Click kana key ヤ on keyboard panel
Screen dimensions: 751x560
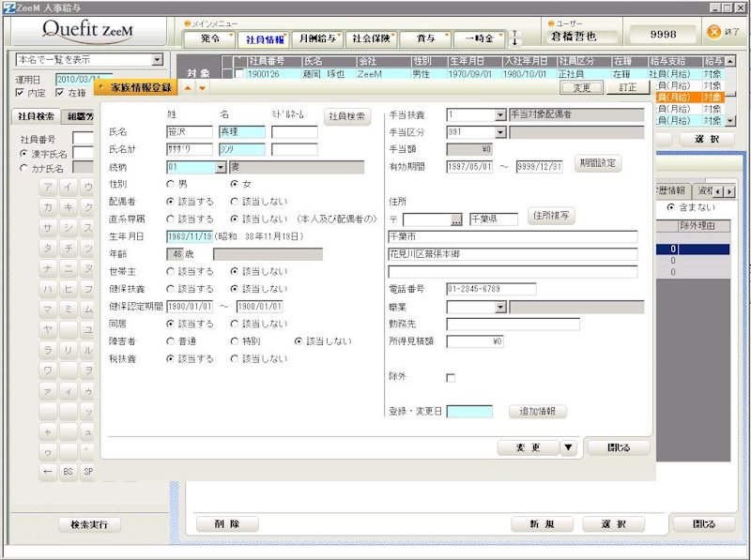pyautogui.click(x=48, y=330)
